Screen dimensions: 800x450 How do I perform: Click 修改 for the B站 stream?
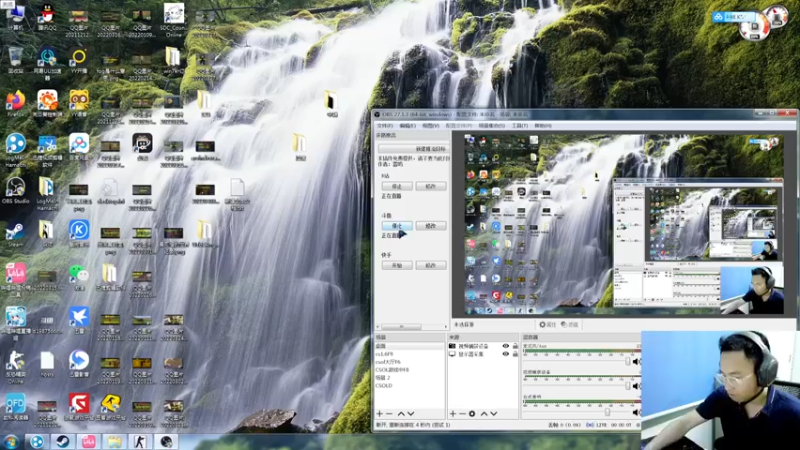pos(431,186)
